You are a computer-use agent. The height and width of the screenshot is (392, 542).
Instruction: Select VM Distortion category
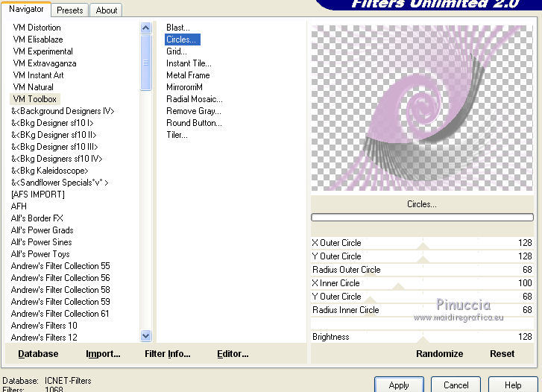[x=37, y=28]
